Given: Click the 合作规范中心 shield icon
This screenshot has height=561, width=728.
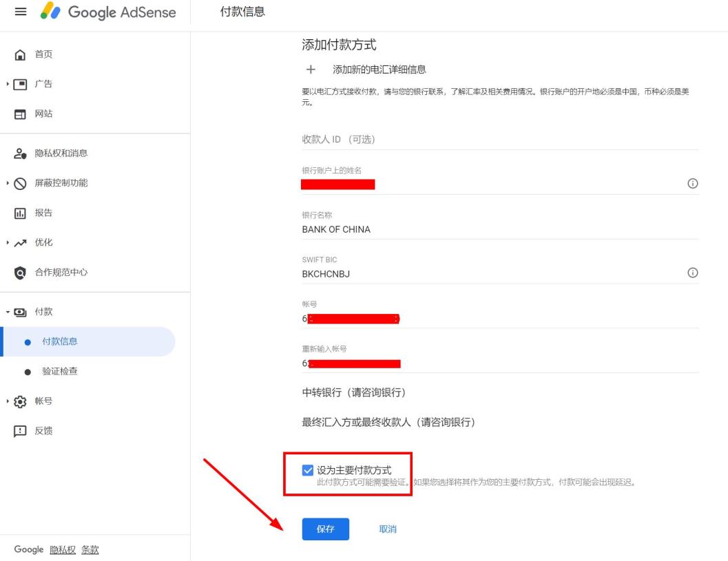Looking at the screenshot, I should pos(20,273).
